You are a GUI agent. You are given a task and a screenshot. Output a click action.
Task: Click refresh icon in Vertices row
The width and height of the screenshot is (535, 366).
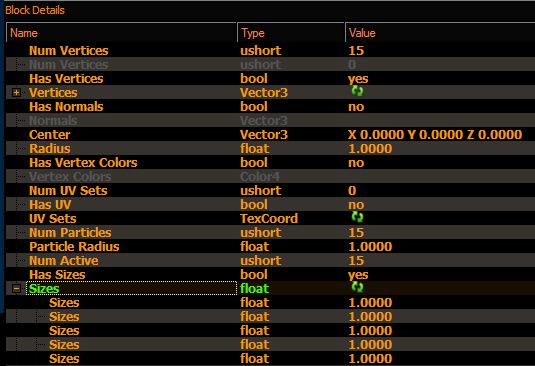coord(357,91)
